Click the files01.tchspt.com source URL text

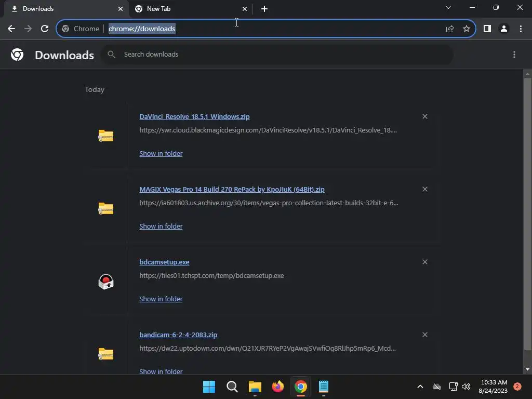212,276
